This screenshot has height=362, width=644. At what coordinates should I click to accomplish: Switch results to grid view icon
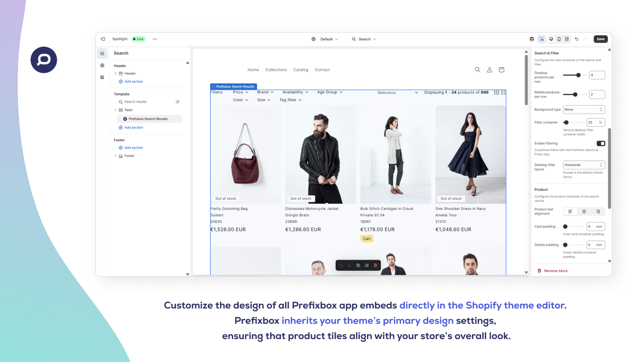(x=497, y=93)
